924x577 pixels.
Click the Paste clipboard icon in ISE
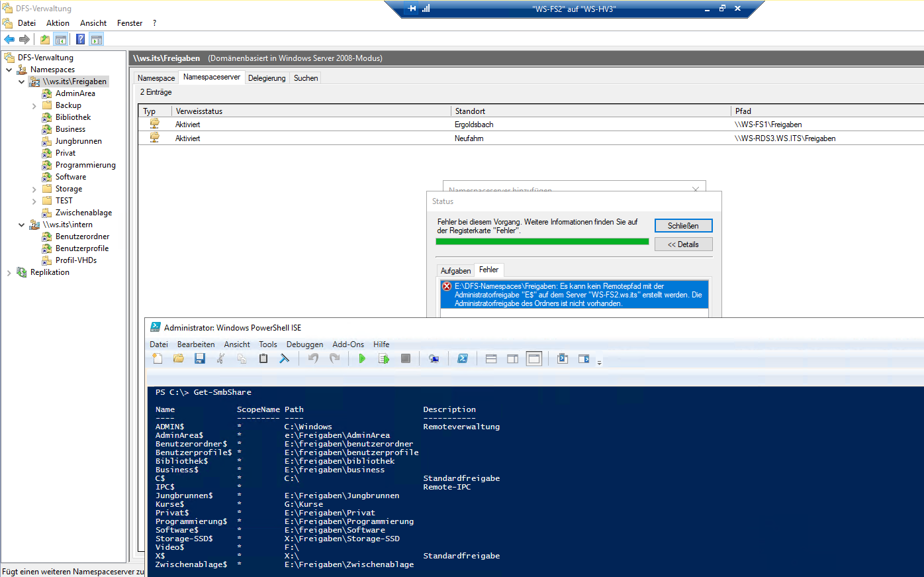click(263, 358)
